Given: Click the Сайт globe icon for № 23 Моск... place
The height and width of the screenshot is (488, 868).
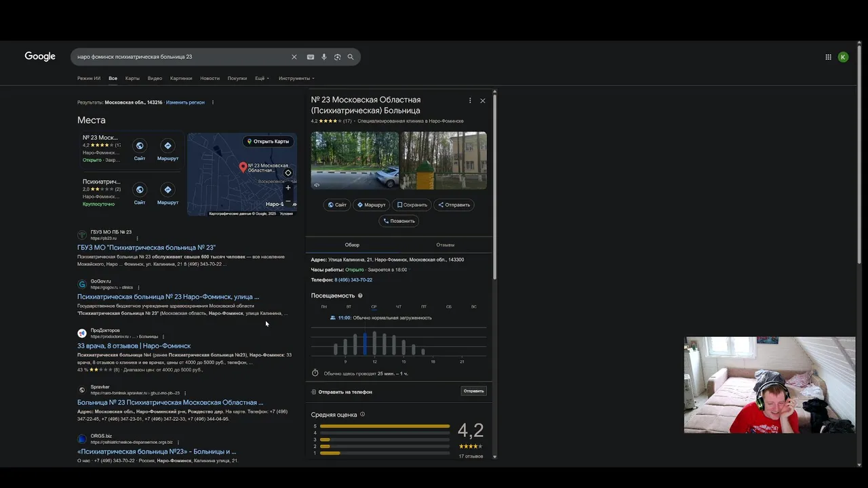Looking at the screenshot, I should pos(140,146).
